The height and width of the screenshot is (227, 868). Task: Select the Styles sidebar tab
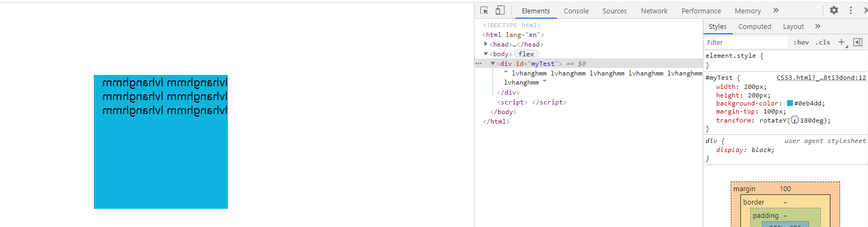[717, 26]
